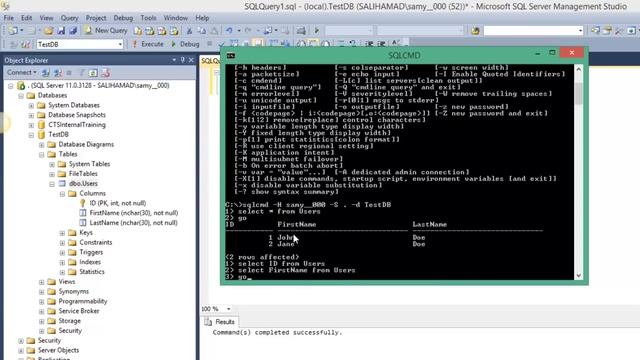Click the Disconnect icon in Object Explorer
Screen dimensions: 640x360
pyautogui.click(x=58, y=73)
